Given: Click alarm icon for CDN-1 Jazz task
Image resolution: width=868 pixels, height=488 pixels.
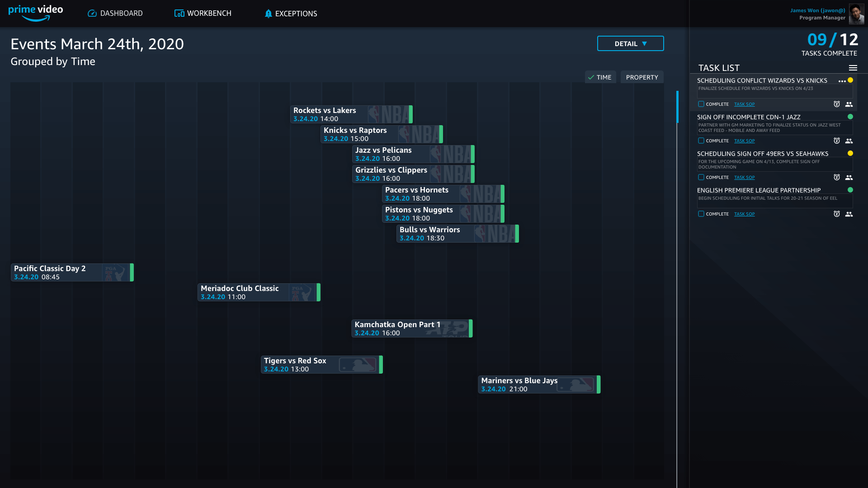Looking at the screenshot, I should pos(836,141).
